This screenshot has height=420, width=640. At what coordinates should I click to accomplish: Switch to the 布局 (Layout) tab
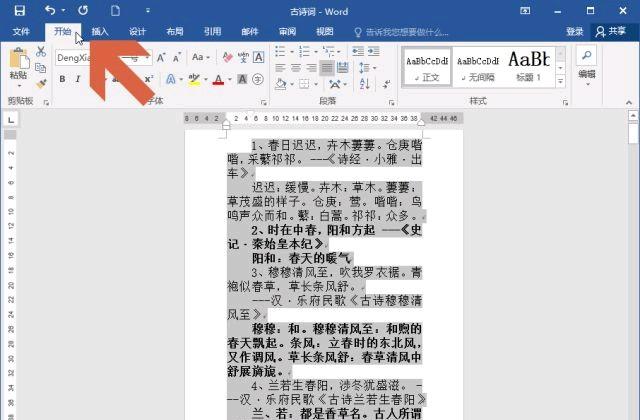(175, 31)
